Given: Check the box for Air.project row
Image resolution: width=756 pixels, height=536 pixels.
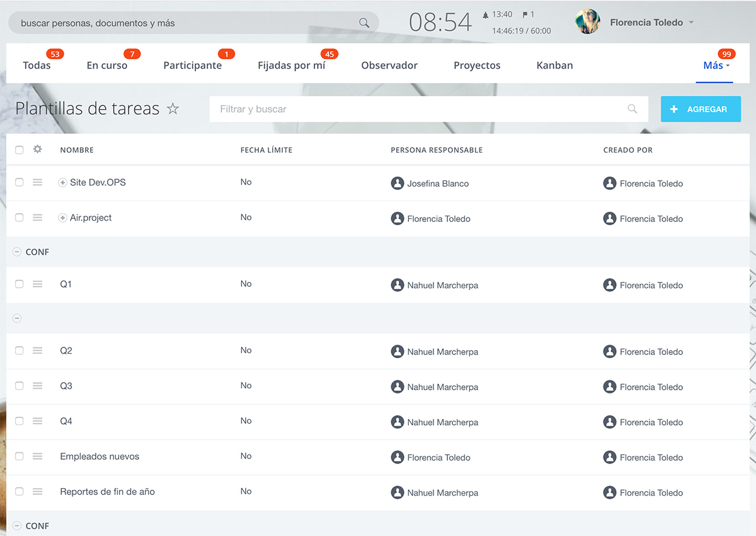Looking at the screenshot, I should click(19, 218).
